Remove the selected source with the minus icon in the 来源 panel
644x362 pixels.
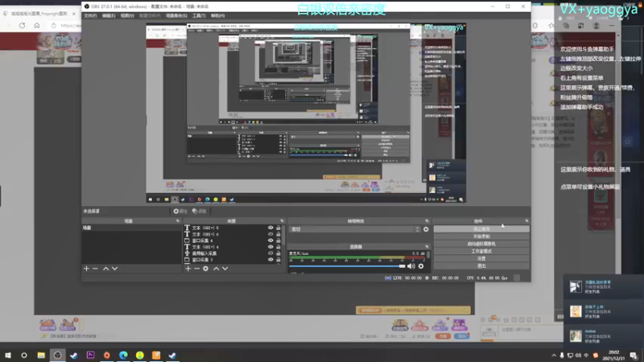click(x=196, y=269)
